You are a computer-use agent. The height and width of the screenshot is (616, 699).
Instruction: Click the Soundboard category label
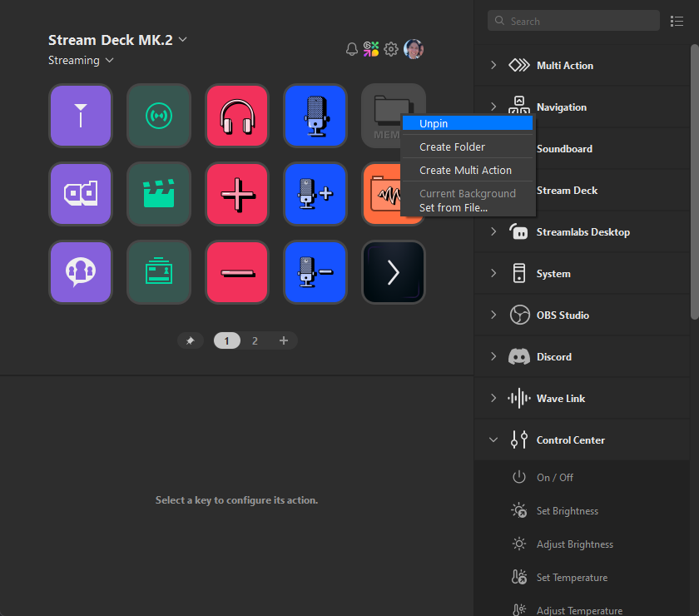pyautogui.click(x=564, y=148)
